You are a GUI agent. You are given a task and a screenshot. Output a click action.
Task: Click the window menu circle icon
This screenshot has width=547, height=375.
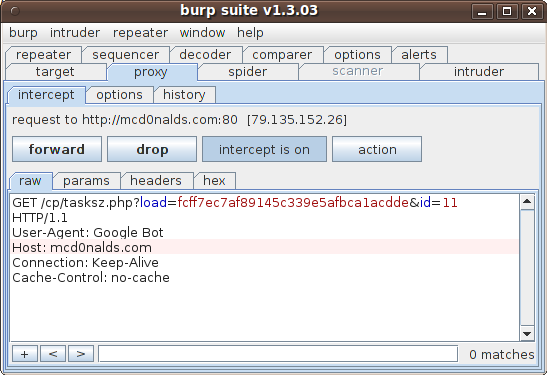[x=15, y=11]
